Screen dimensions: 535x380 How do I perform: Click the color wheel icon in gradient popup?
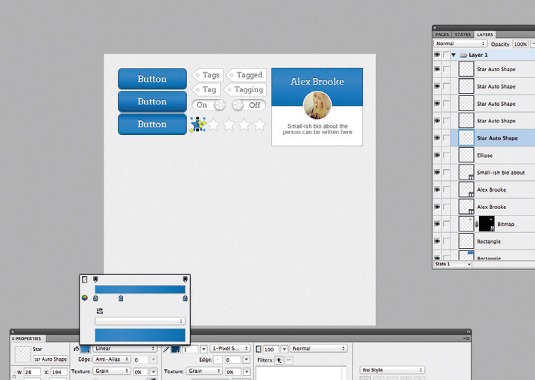(x=85, y=298)
